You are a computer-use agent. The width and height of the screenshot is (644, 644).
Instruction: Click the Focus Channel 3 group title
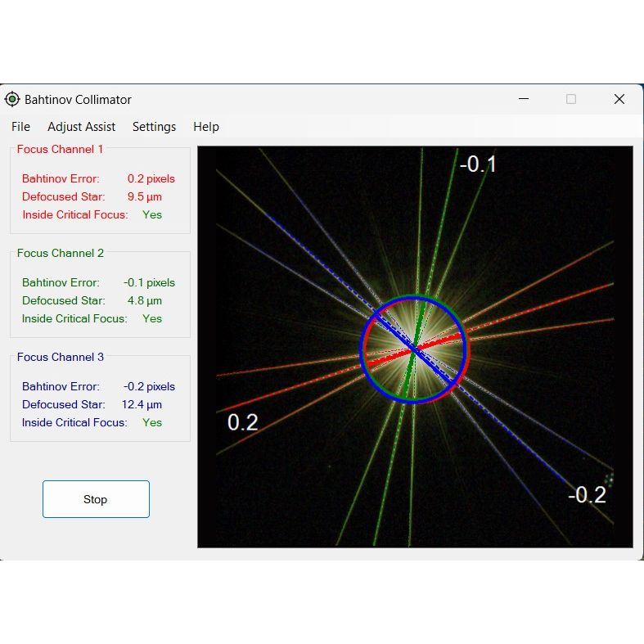click(x=61, y=357)
